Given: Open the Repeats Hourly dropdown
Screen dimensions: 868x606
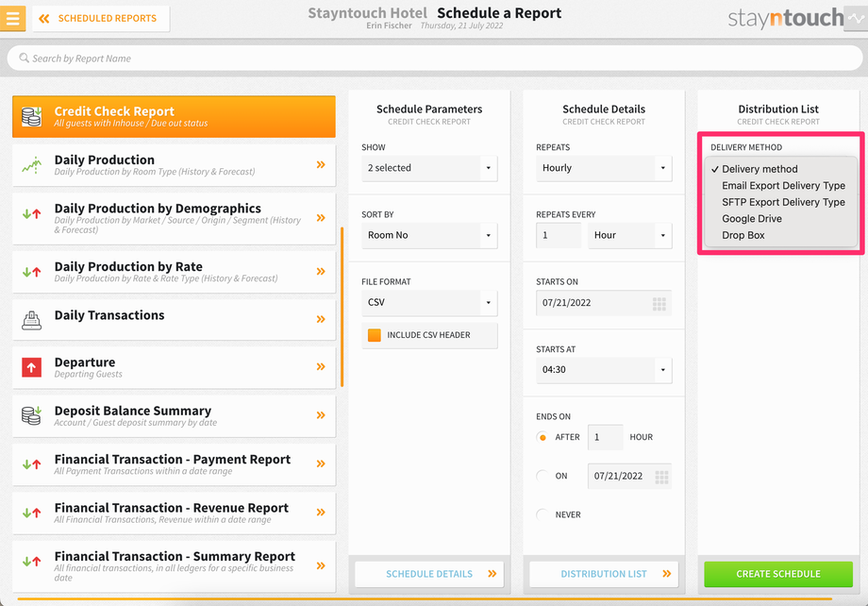Looking at the screenshot, I should [604, 168].
